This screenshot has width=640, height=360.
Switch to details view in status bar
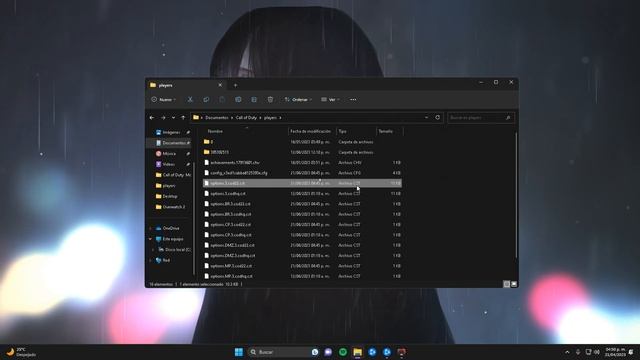[507, 284]
